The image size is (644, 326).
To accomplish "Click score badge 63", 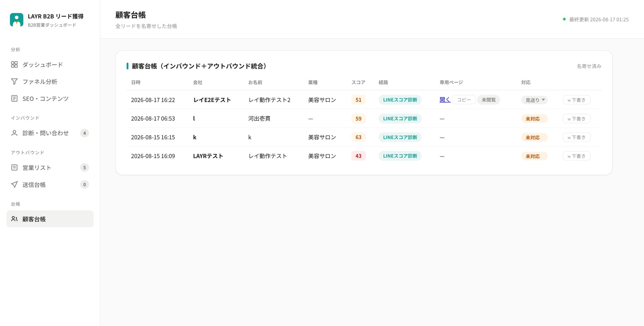I will click(x=358, y=137).
